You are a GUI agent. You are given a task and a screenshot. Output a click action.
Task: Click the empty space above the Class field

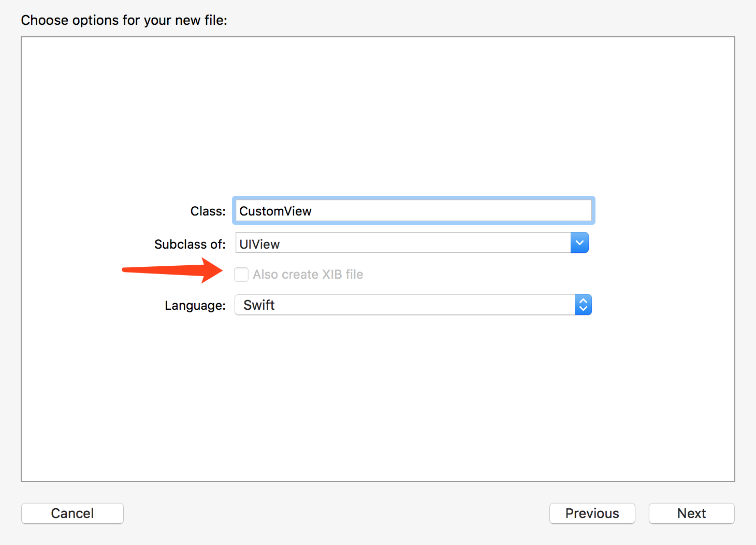coord(378,114)
